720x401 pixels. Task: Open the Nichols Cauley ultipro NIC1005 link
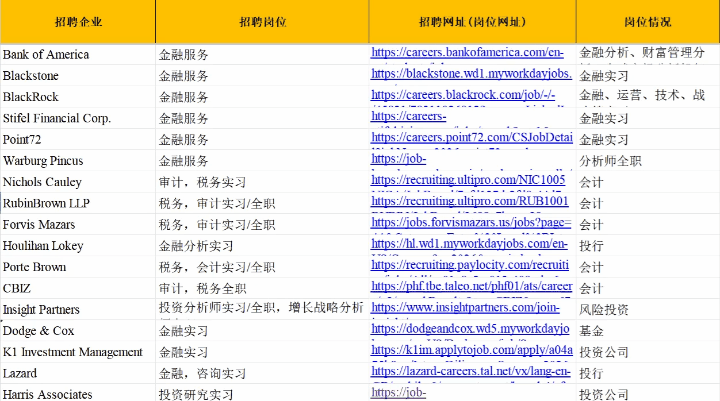tap(468, 180)
